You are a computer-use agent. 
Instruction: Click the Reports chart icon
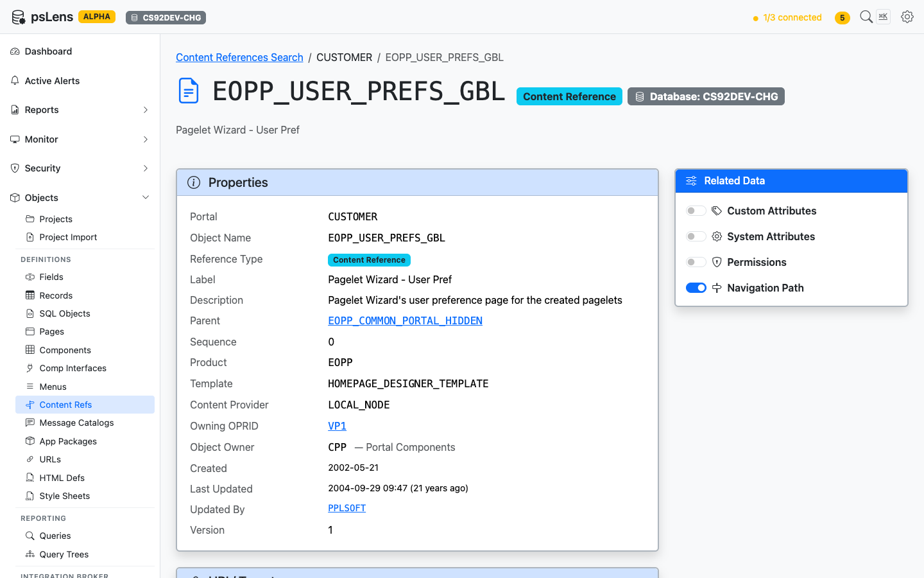pyautogui.click(x=15, y=110)
